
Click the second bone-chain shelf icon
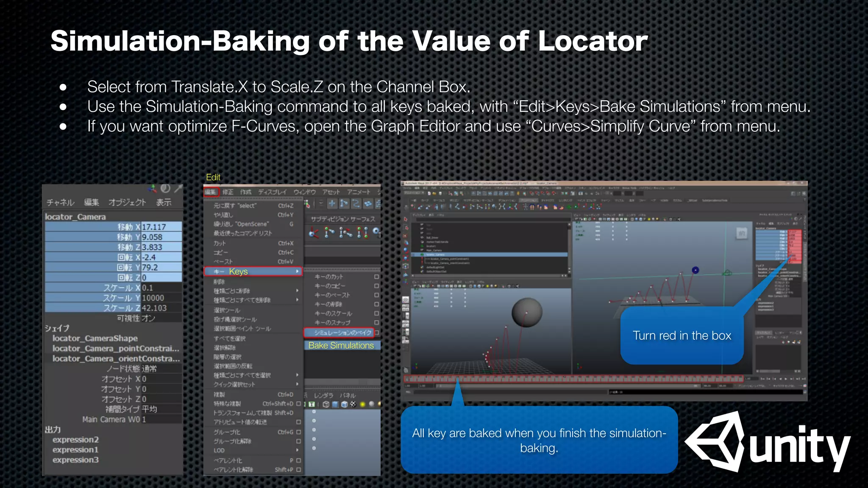point(329,233)
